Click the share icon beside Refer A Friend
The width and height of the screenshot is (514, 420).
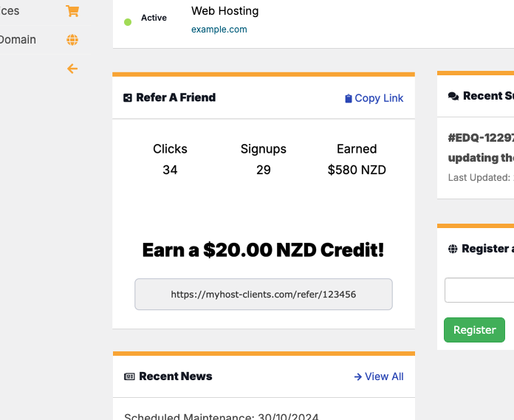[x=128, y=97]
